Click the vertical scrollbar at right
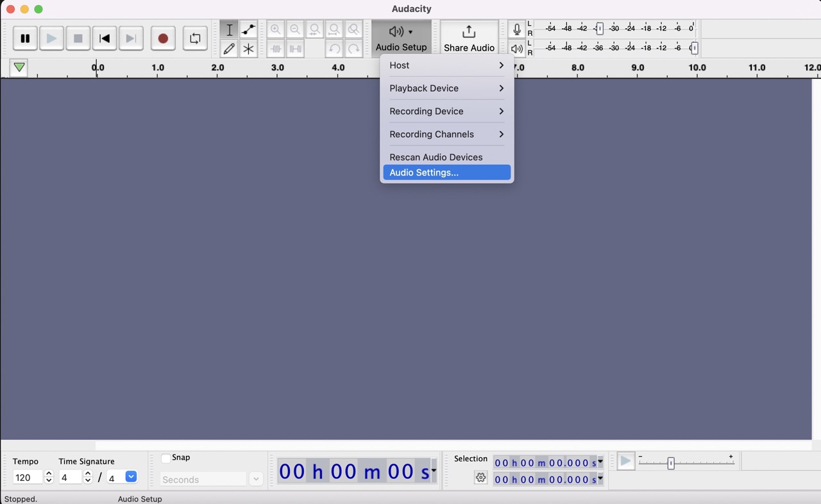Screen dimensions: 821x504 point(816,259)
